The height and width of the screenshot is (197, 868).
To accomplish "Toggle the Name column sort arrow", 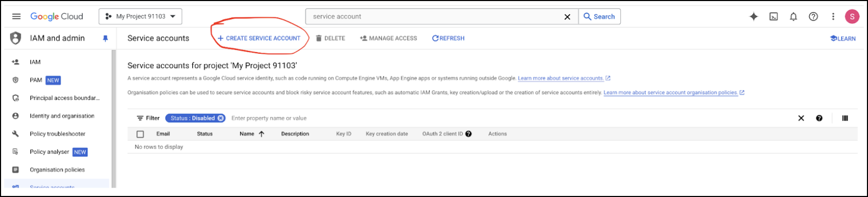I will click(x=261, y=134).
